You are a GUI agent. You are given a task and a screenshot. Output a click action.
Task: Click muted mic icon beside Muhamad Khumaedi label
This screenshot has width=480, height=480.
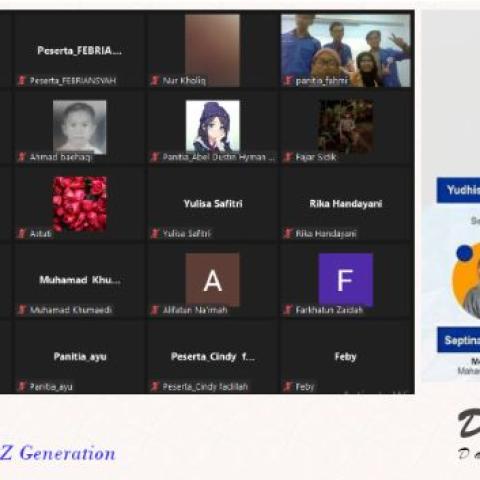22,310
